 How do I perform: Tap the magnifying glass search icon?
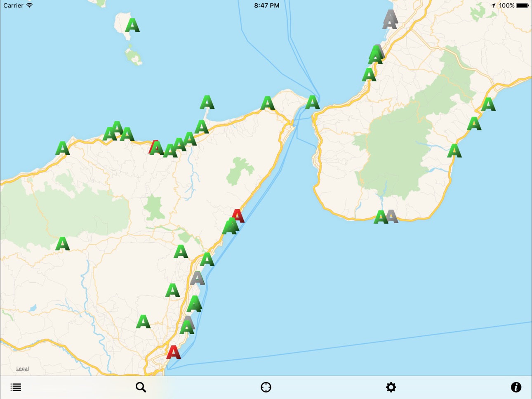[x=141, y=387]
